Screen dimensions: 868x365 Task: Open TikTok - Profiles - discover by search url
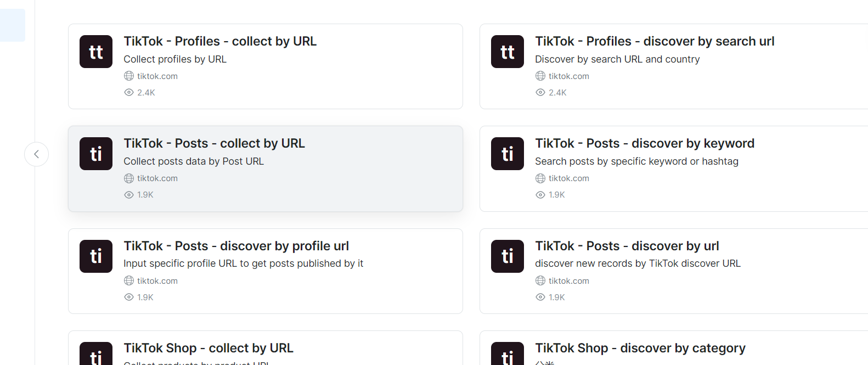point(655,41)
